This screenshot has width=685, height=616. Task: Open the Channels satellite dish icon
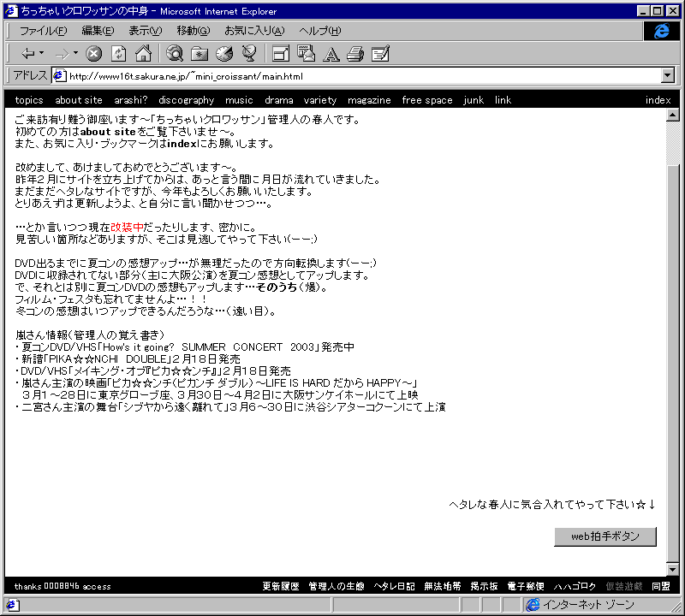coord(249,54)
